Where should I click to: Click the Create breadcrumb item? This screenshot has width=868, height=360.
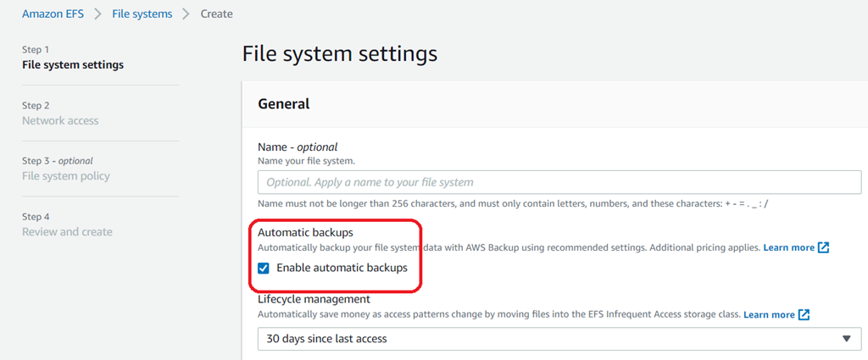(216, 14)
